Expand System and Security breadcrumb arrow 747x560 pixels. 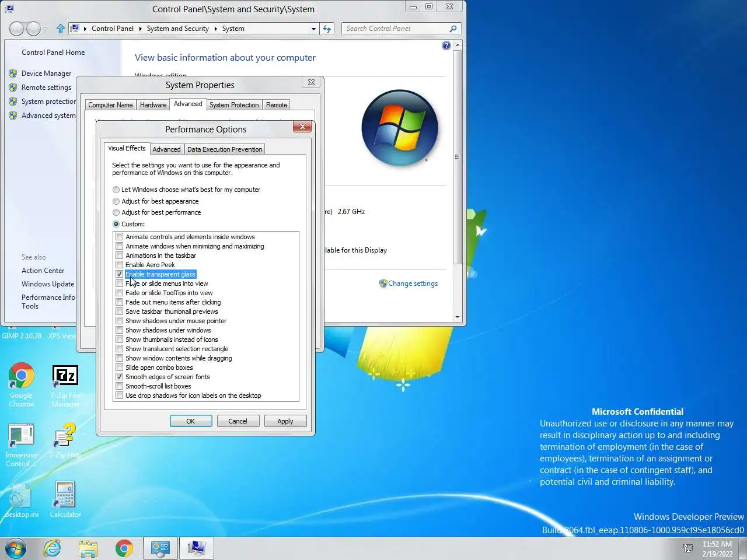[x=215, y=29]
